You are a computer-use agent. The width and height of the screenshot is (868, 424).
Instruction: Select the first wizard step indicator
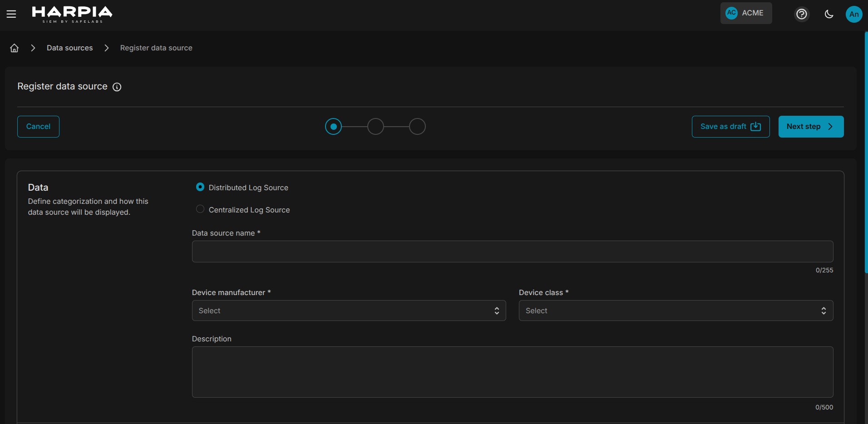tap(334, 127)
